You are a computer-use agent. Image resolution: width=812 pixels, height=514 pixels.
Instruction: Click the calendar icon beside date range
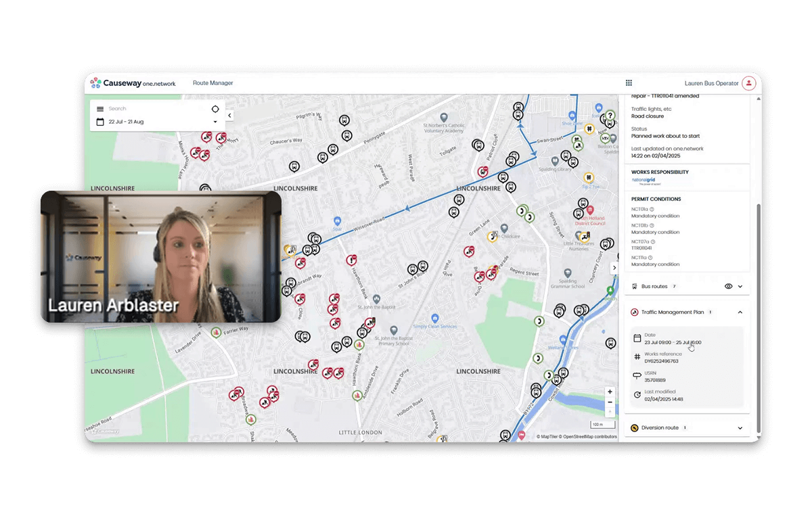(100, 122)
